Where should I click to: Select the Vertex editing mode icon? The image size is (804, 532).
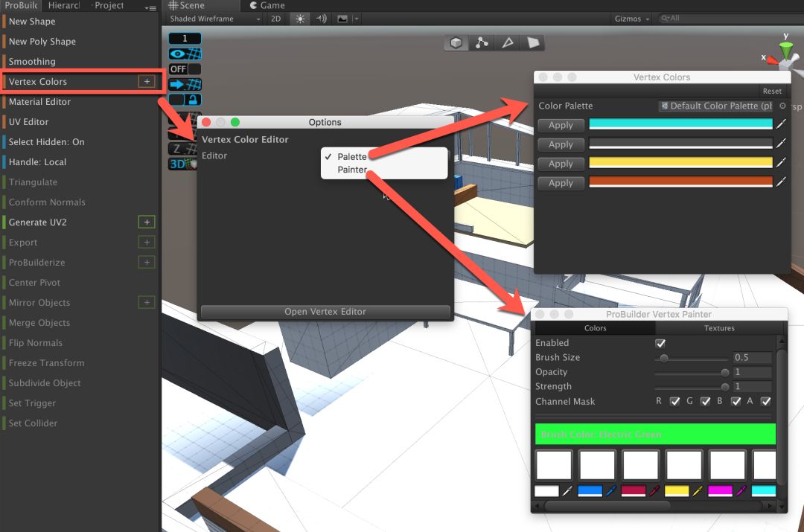482,43
